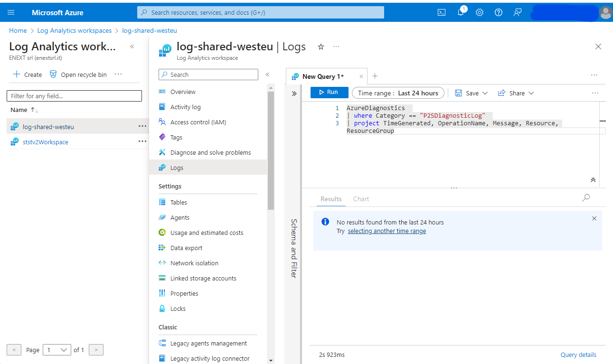613x364 pixels.
Task: Open Query details
Action: [x=578, y=355]
